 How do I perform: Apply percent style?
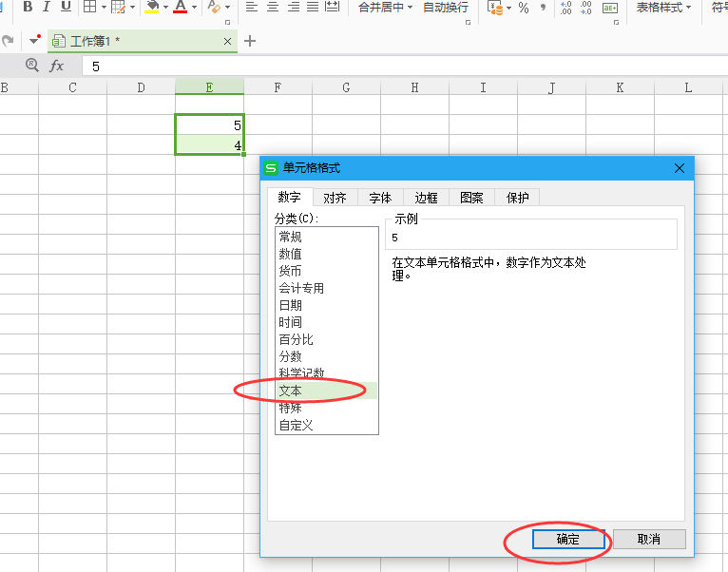click(x=524, y=8)
